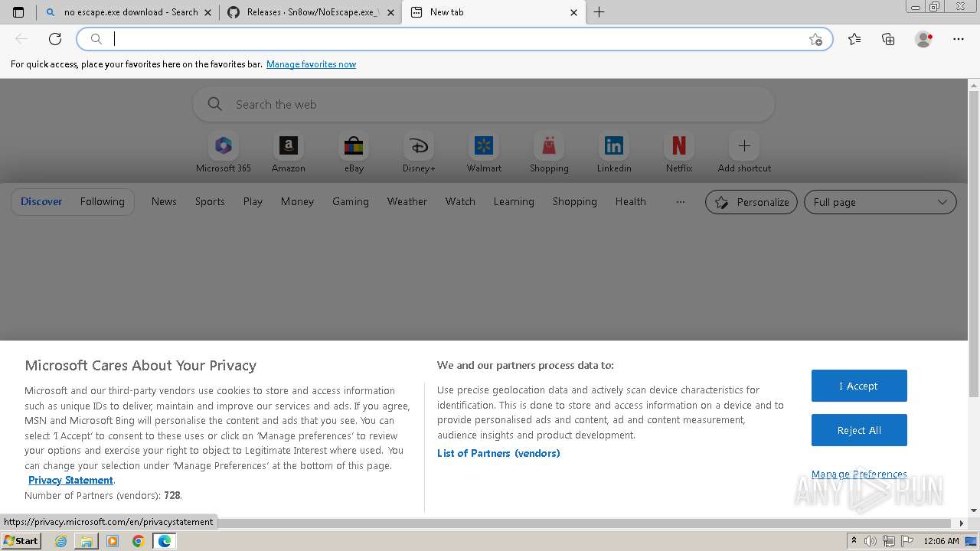Add this page to favorites star
The height and width of the screenshot is (551, 980).
[x=815, y=39]
